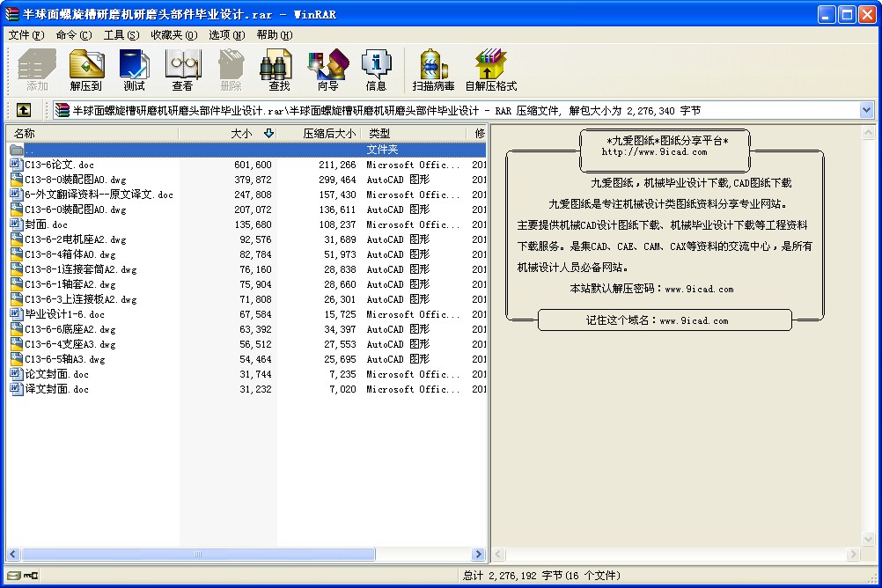Click the 添加 (Add) toolbar icon
Screen dimensions: 882x588
pos(37,70)
